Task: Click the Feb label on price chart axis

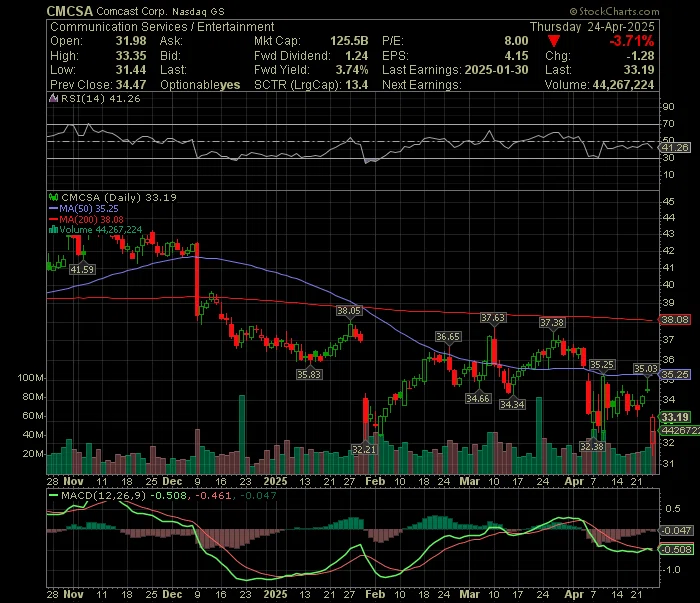Action: coord(375,482)
